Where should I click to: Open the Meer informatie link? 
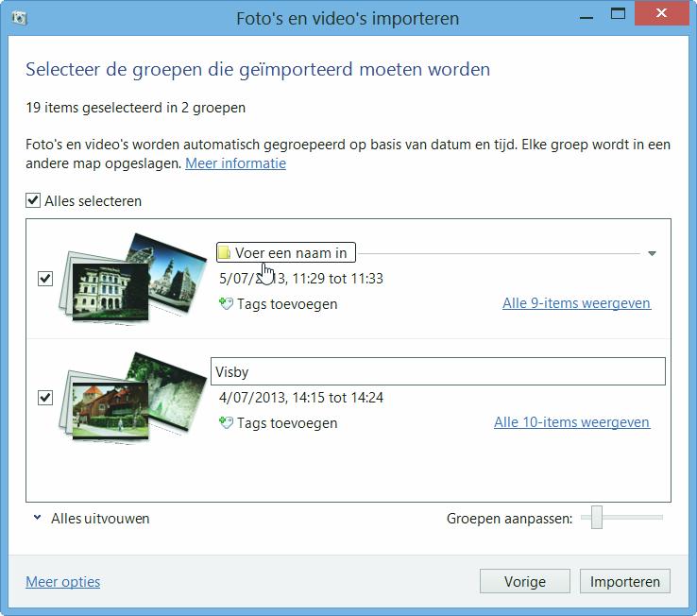[x=235, y=163]
